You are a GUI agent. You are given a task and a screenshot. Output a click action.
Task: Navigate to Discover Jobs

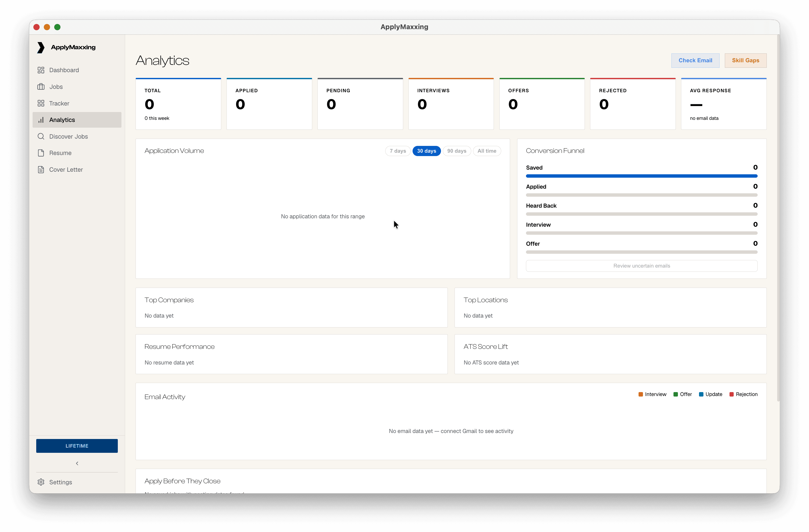coord(77,137)
